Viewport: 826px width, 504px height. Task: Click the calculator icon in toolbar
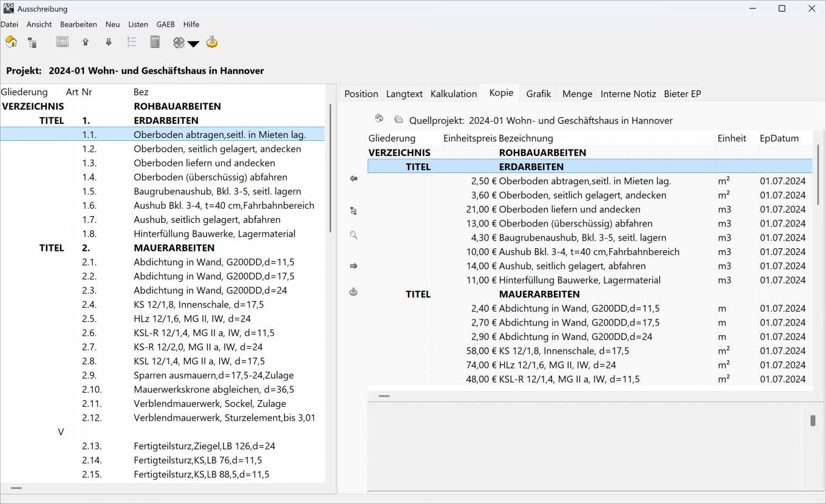tap(155, 42)
